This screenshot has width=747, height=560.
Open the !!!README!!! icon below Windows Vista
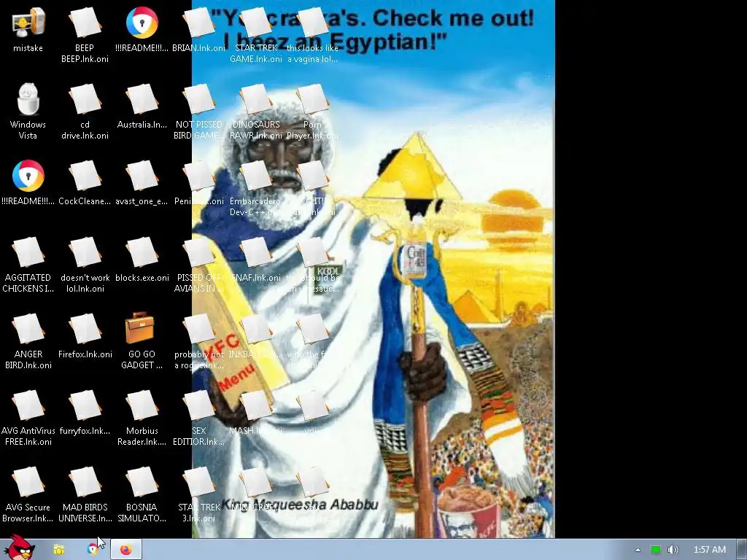pos(28,176)
